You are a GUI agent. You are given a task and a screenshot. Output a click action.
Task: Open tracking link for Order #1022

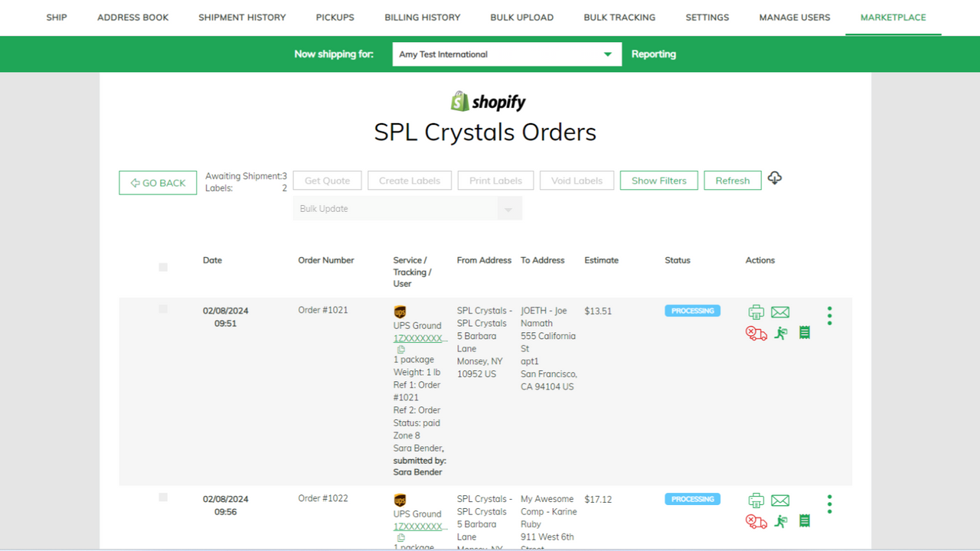[x=420, y=527]
